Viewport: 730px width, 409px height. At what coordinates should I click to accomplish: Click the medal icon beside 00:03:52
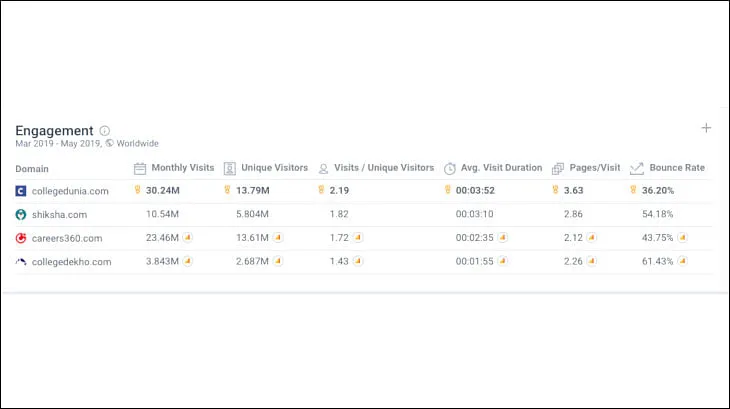pyautogui.click(x=447, y=189)
